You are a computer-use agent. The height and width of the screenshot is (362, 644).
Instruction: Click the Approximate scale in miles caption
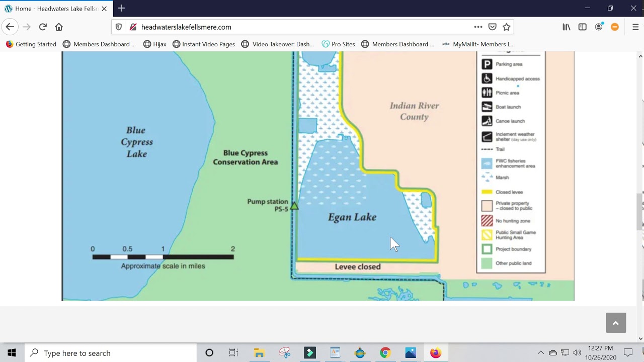click(x=163, y=266)
